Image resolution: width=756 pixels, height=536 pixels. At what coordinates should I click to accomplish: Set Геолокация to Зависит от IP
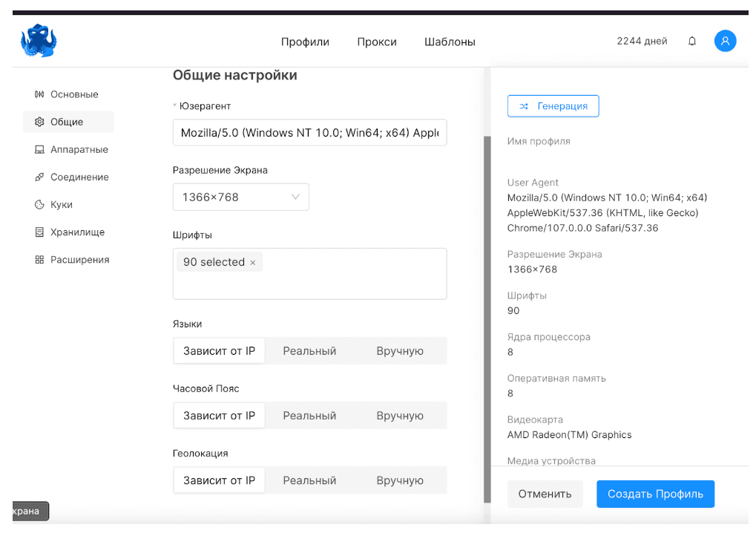[219, 480]
